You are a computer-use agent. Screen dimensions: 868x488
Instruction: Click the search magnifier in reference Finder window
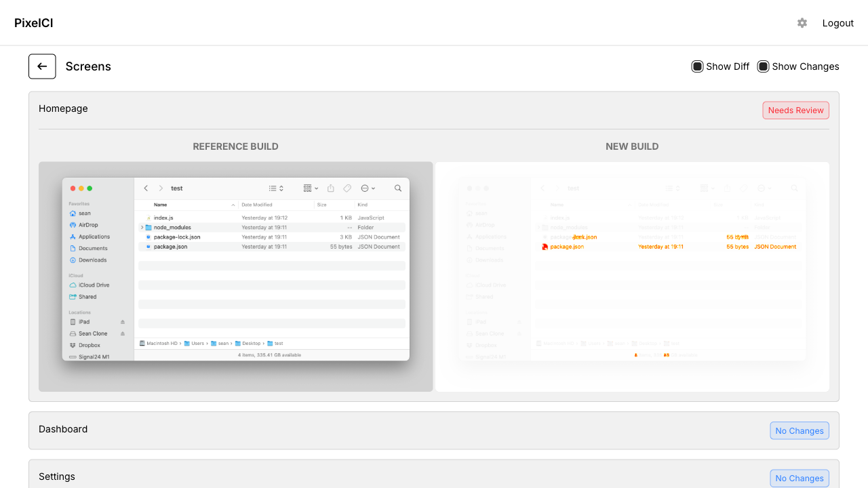398,188
